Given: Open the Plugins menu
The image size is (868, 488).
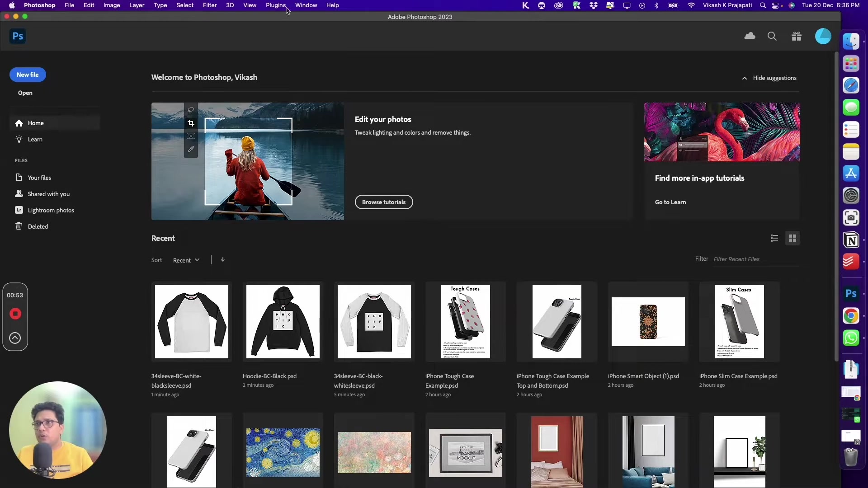Looking at the screenshot, I should pyautogui.click(x=275, y=5).
